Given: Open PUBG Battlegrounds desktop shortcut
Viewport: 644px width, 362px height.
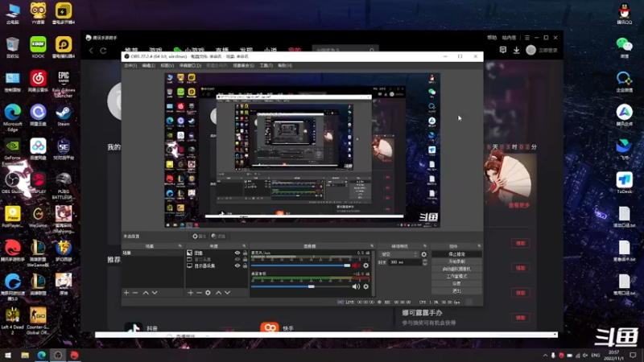Looking at the screenshot, I should tap(64, 186).
